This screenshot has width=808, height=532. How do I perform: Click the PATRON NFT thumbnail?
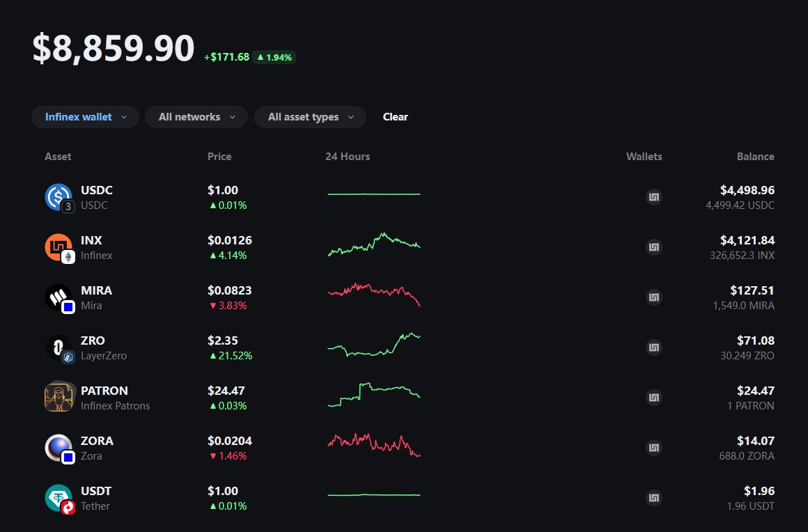pyautogui.click(x=59, y=398)
